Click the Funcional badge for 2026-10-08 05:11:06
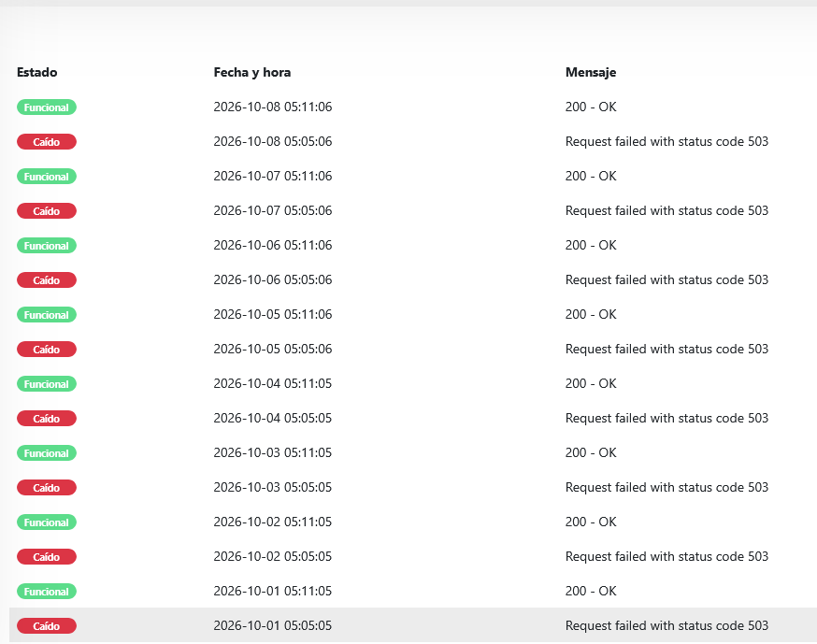817x644 pixels. coord(47,107)
